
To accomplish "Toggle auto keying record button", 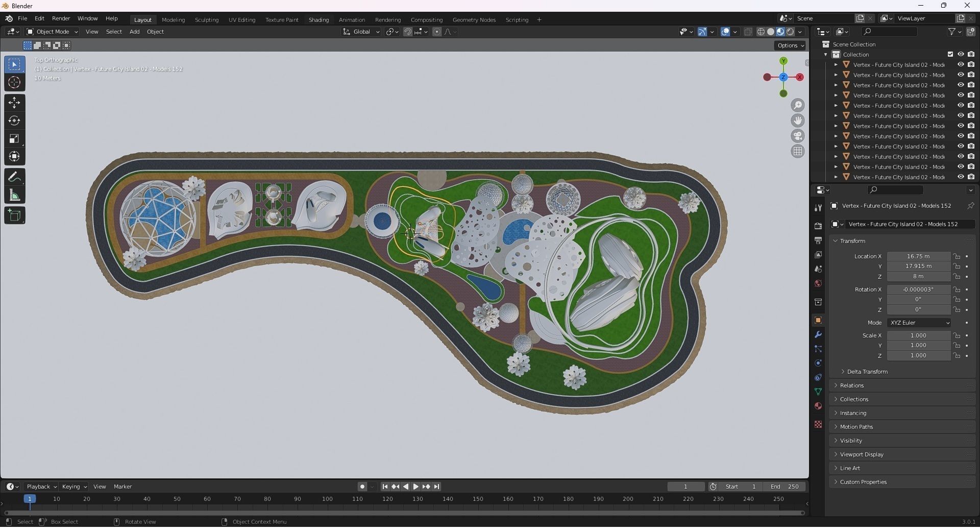I will [362, 487].
